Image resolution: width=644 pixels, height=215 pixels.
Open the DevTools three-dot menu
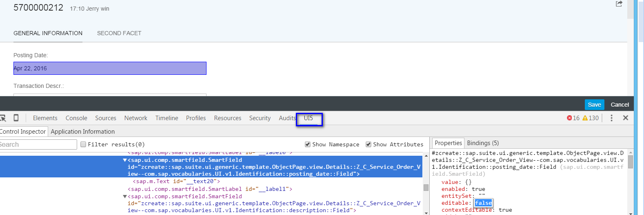pos(611,118)
